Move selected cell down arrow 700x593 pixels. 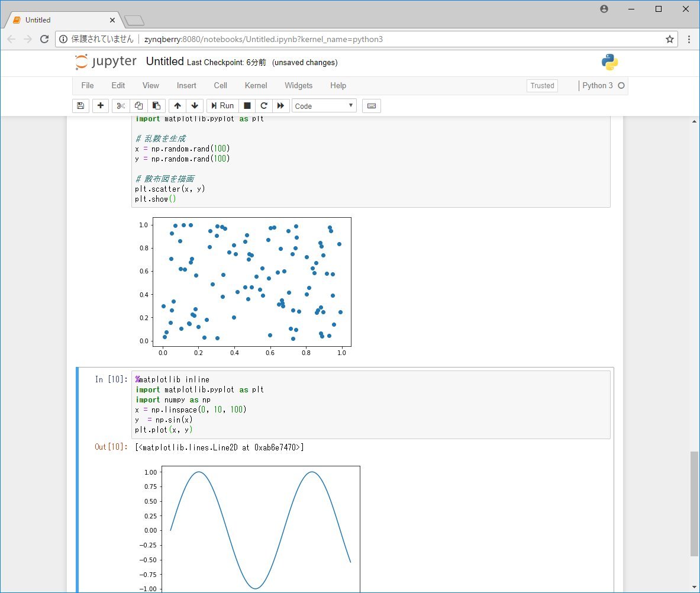(x=195, y=106)
